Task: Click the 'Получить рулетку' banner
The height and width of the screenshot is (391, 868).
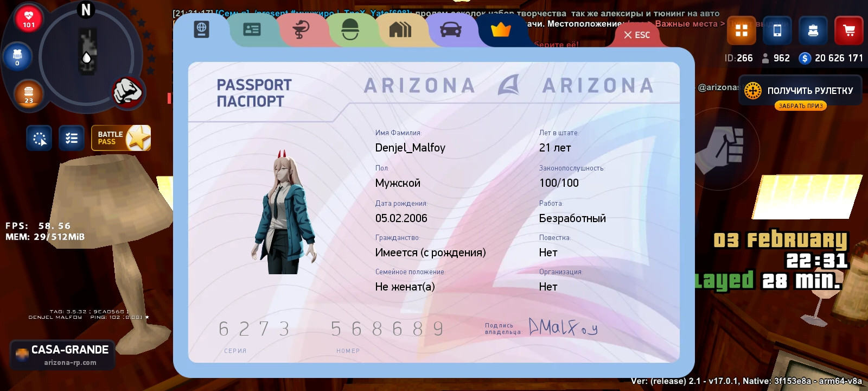Action: coord(801,91)
